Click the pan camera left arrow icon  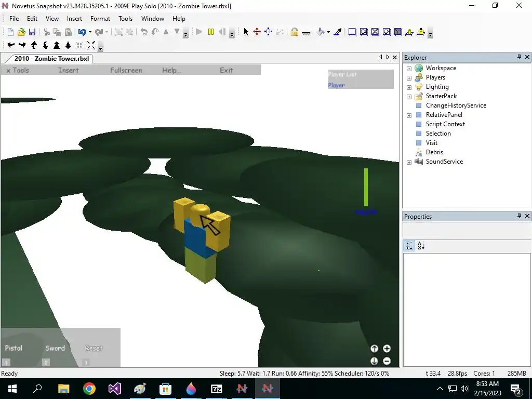coord(11,45)
